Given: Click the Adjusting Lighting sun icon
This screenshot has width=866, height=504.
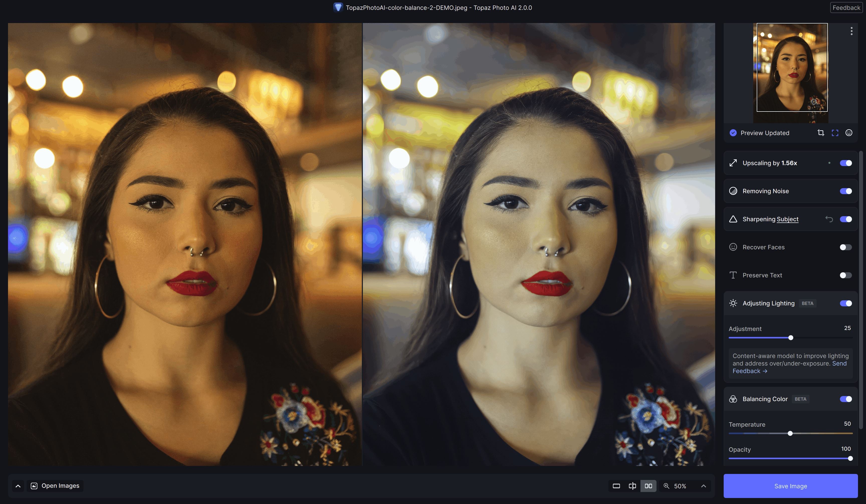Looking at the screenshot, I should pyautogui.click(x=733, y=303).
